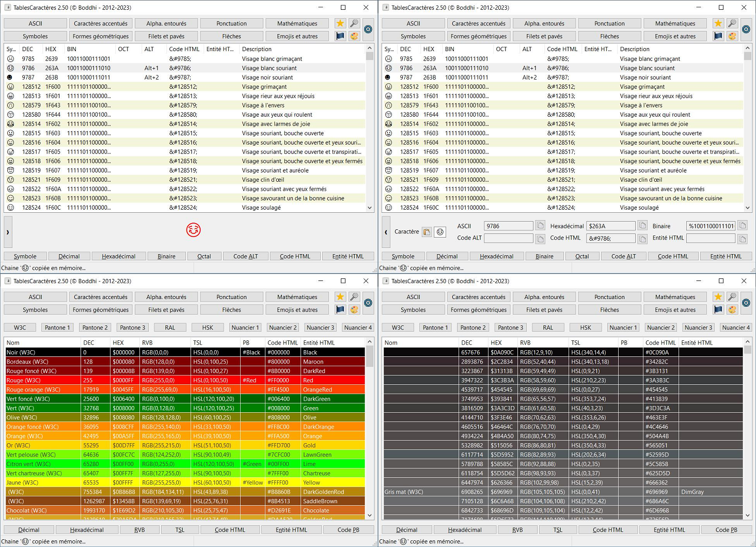Open the settings gear in the bottom-left window
Screen dimensions: 756x547
pos(368,303)
